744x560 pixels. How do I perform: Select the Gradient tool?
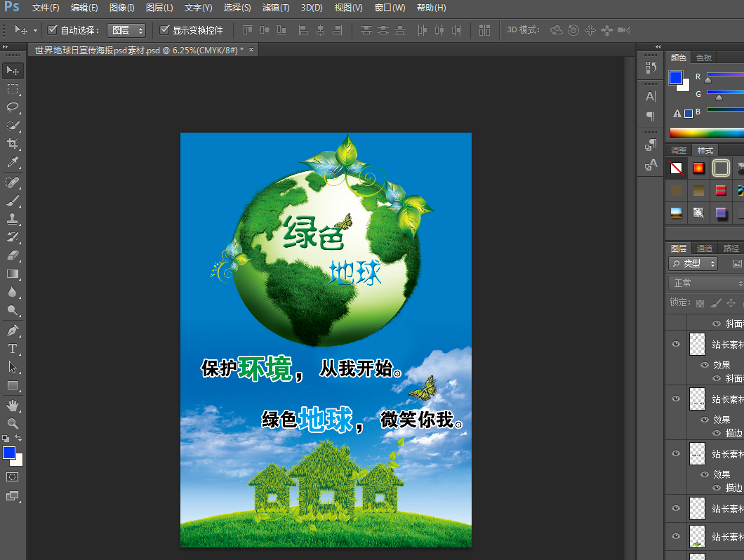(x=13, y=274)
